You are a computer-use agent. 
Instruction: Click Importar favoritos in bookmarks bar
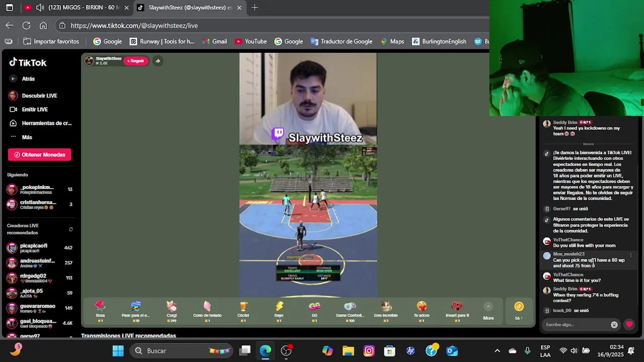click(x=51, y=41)
